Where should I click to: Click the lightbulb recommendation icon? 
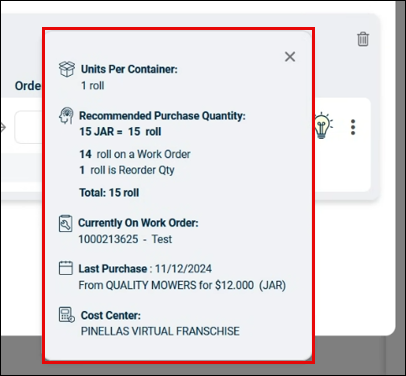(x=323, y=126)
